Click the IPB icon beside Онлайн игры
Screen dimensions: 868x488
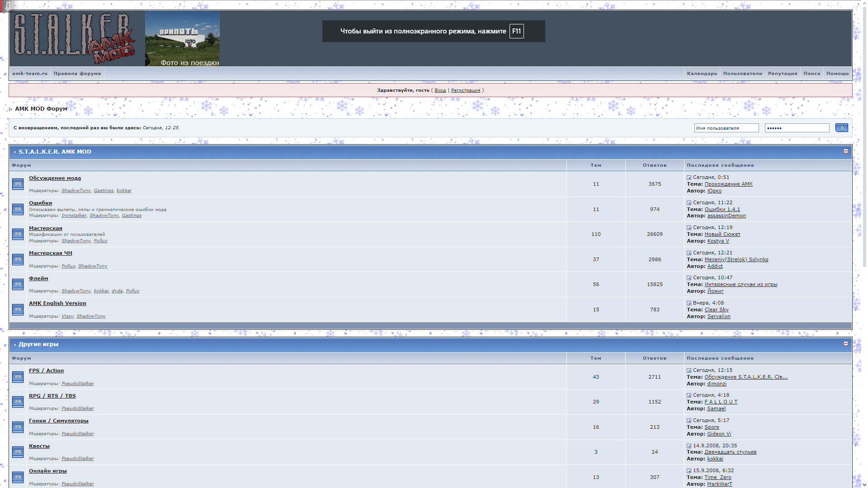[18, 477]
